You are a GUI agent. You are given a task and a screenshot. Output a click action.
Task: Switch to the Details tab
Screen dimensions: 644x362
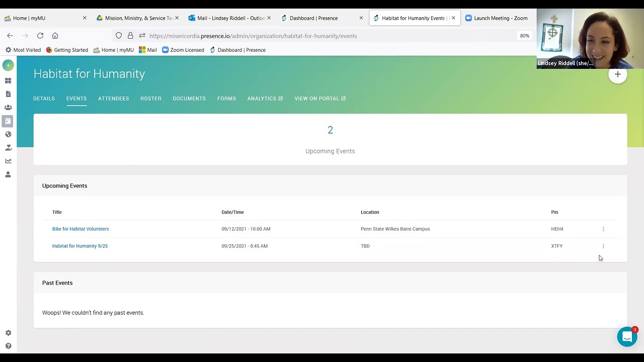[x=44, y=99]
